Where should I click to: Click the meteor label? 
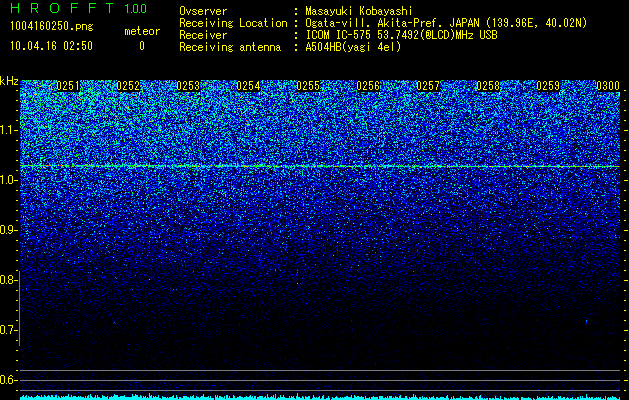(142, 31)
